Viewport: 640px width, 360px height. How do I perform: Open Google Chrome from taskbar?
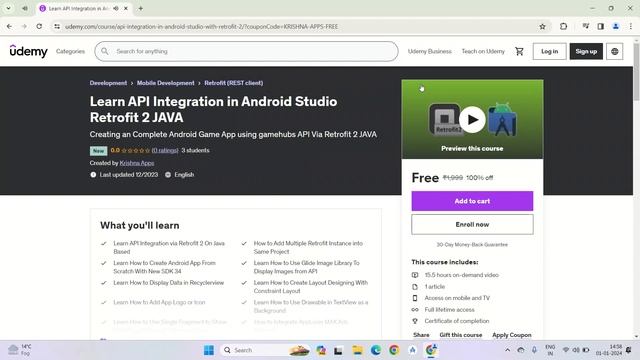394,350
